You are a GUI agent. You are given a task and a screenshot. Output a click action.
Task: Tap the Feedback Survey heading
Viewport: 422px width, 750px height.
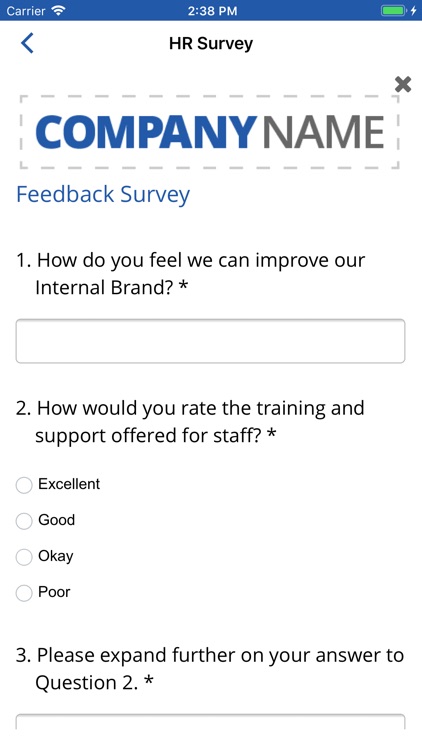click(x=103, y=195)
